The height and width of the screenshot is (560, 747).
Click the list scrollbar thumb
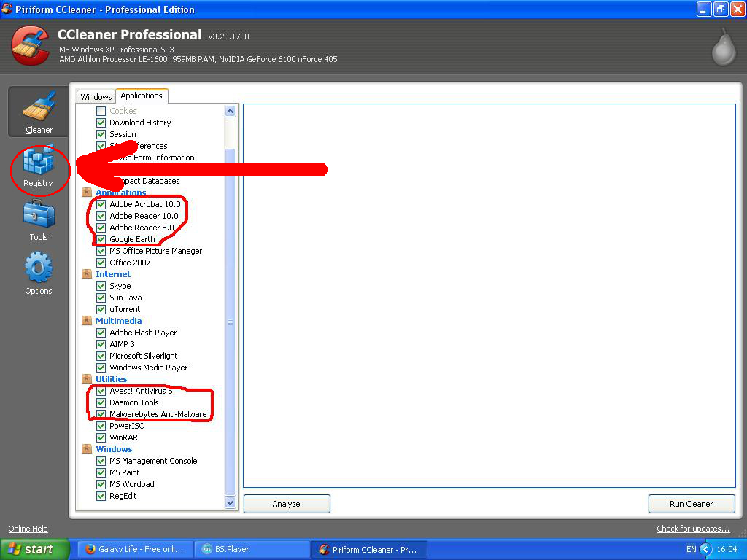click(x=230, y=322)
